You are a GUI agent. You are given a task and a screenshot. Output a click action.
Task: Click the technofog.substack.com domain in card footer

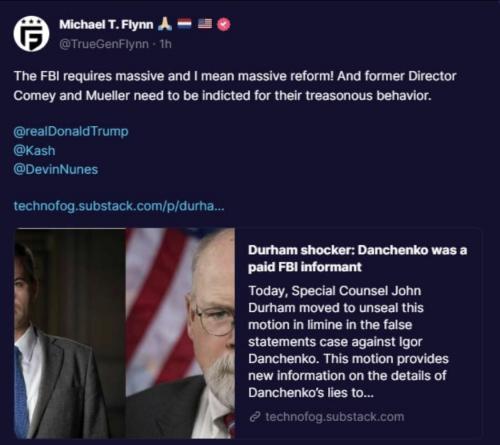335,417
